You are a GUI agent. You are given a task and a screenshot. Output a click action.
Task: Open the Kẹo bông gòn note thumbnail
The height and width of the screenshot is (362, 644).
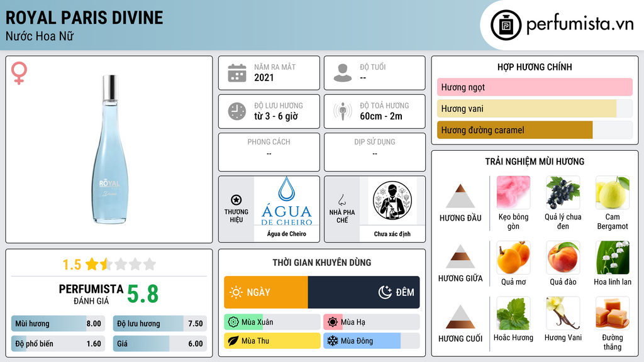513,192
